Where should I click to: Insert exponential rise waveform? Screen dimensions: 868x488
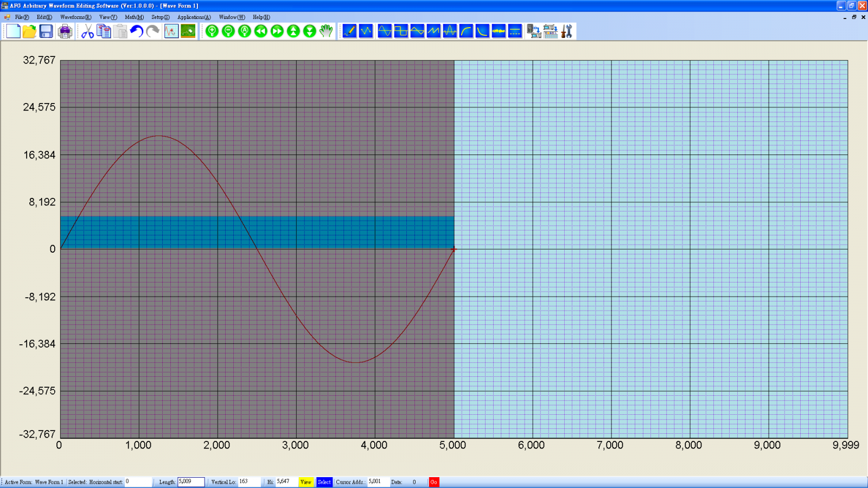pos(466,31)
